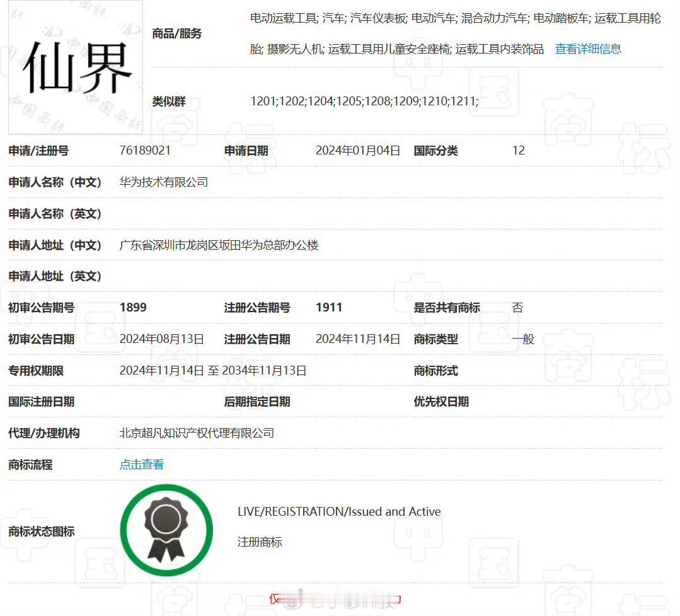Select agency name 北京超凡知识产权代理有限公司
The width and height of the screenshot is (680, 616).
[197, 433]
